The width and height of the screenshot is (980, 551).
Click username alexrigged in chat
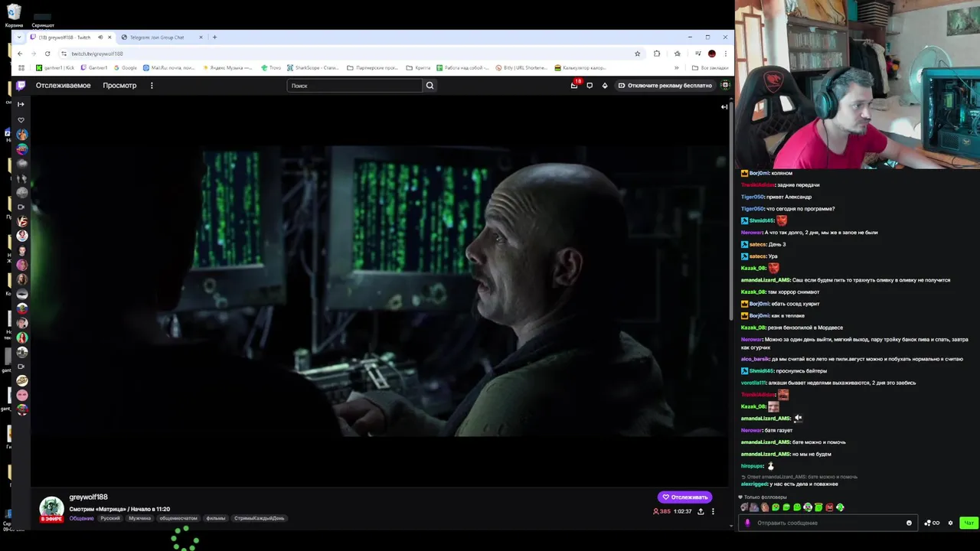[x=754, y=484]
